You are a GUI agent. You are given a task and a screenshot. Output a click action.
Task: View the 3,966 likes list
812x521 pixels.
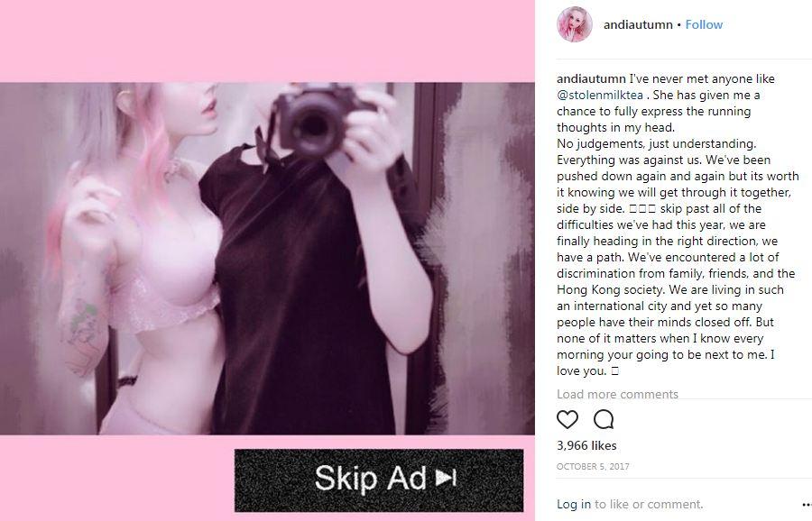pyautogui.click(x=586, y=445)
